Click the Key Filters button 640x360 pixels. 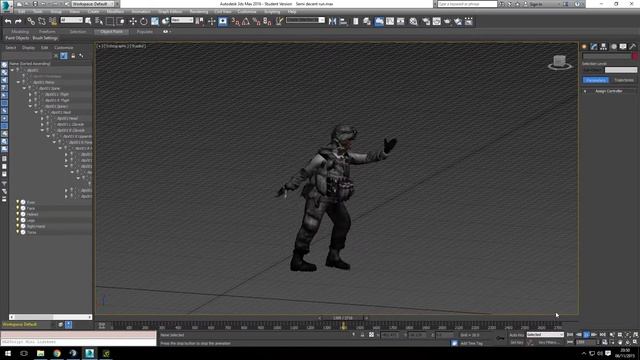coord(548,342)
